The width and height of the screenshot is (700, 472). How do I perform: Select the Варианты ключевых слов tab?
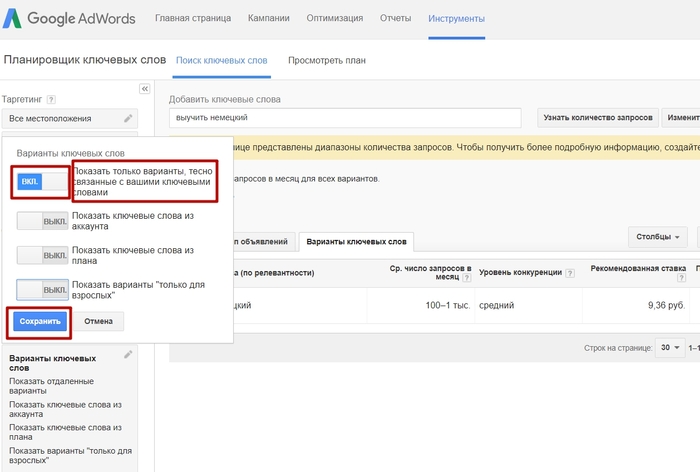(x=356, y=242)
